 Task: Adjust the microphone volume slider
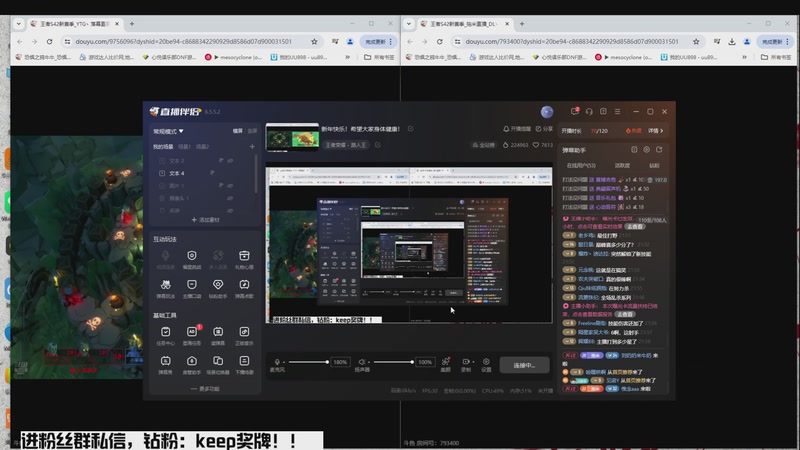308,362
